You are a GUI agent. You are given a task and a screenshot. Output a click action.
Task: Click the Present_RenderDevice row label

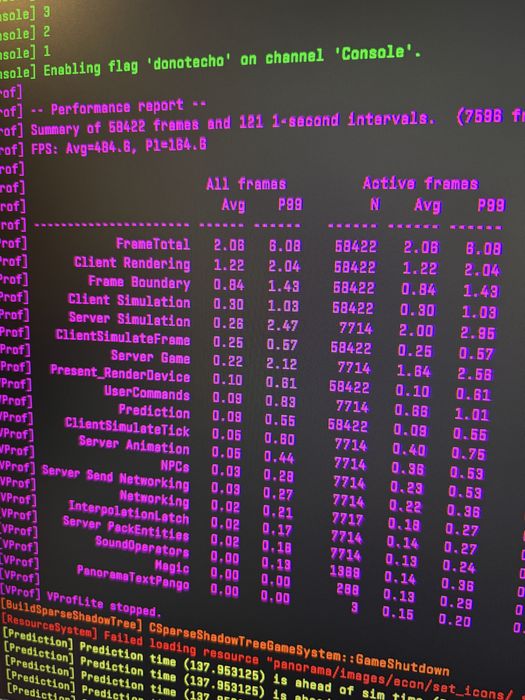pos(120,373)
